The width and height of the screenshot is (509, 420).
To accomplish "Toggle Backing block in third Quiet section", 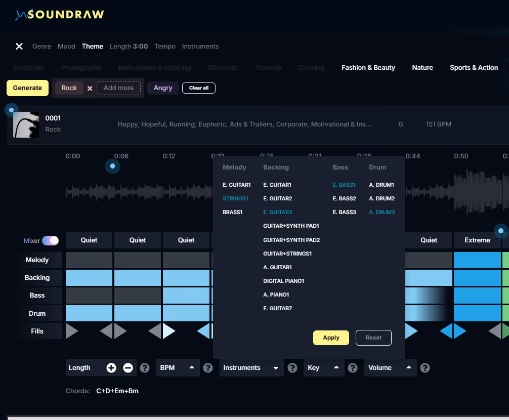I will [186, 278].
